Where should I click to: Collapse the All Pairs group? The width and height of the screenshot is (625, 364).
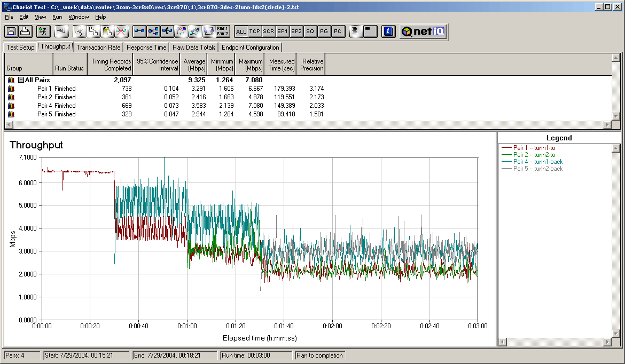coord(21,80)
